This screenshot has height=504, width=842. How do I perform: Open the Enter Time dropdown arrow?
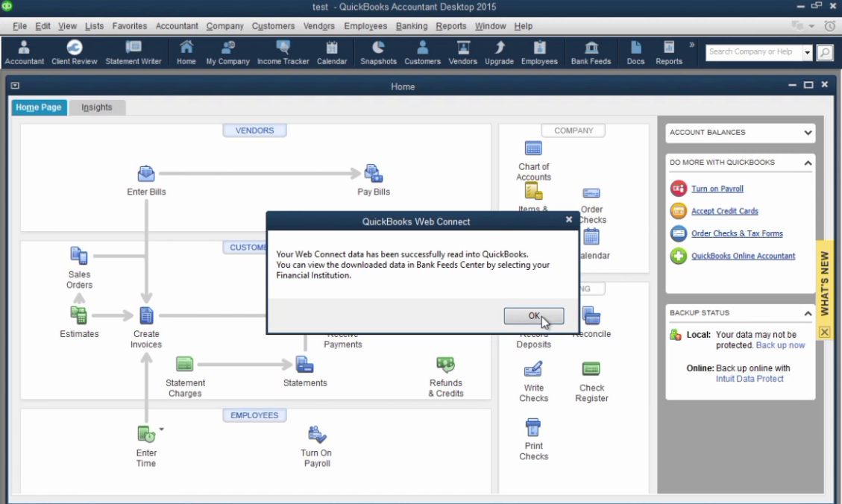[161, 429]
